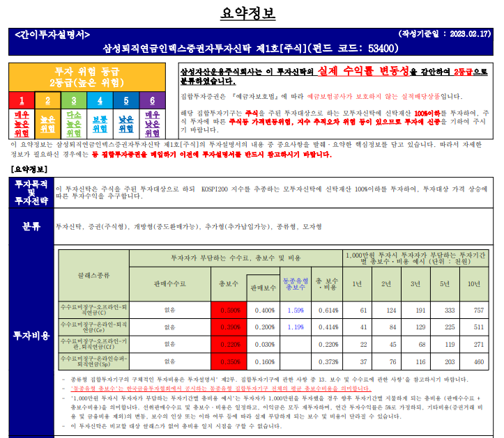This screenshot has height=438, width=504.
Task: Click the green "다소 높은 위험" label
Action: click(74, 124)
